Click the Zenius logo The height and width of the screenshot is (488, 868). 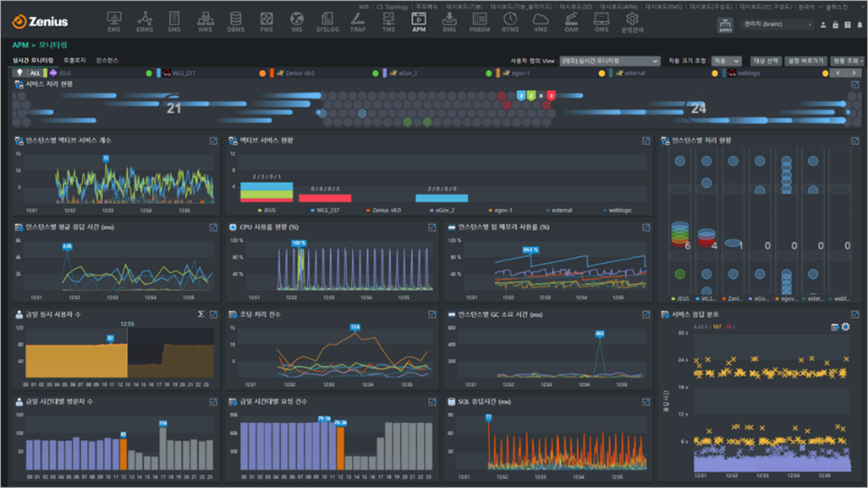tap(40, 22)
